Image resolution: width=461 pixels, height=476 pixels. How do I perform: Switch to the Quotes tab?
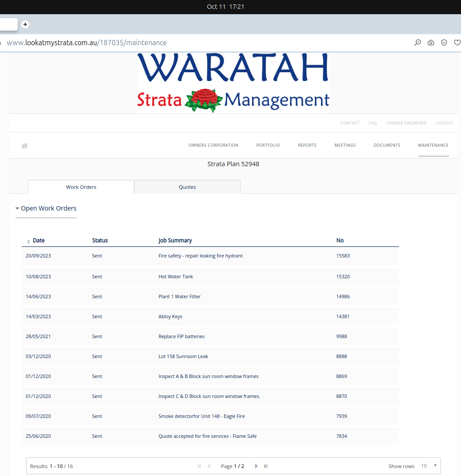tap(187, 187)
